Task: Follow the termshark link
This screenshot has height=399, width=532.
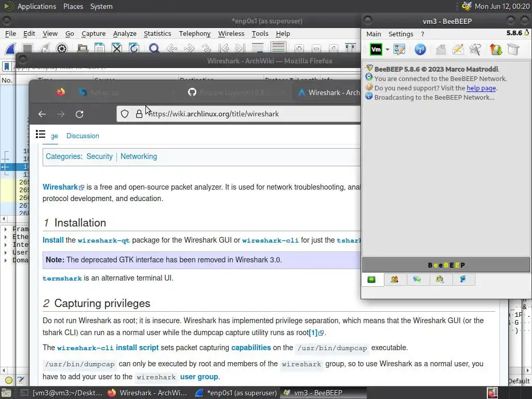Action: point(62,278)
